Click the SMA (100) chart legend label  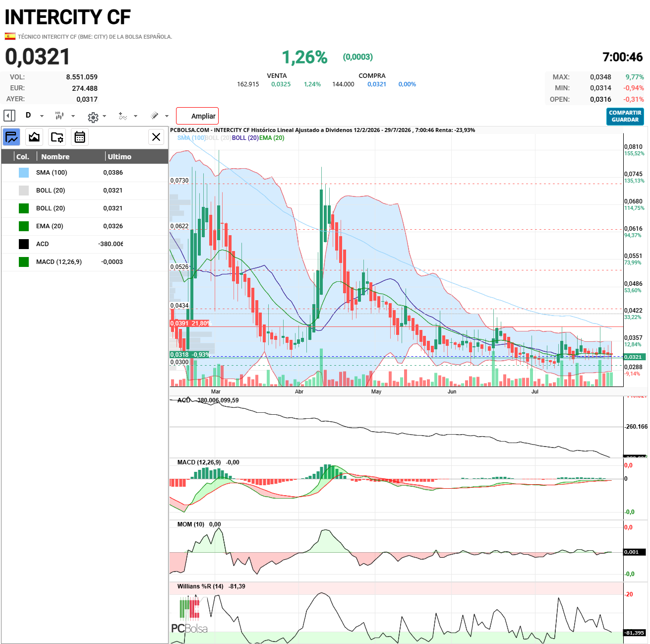(x=191, y=138)
